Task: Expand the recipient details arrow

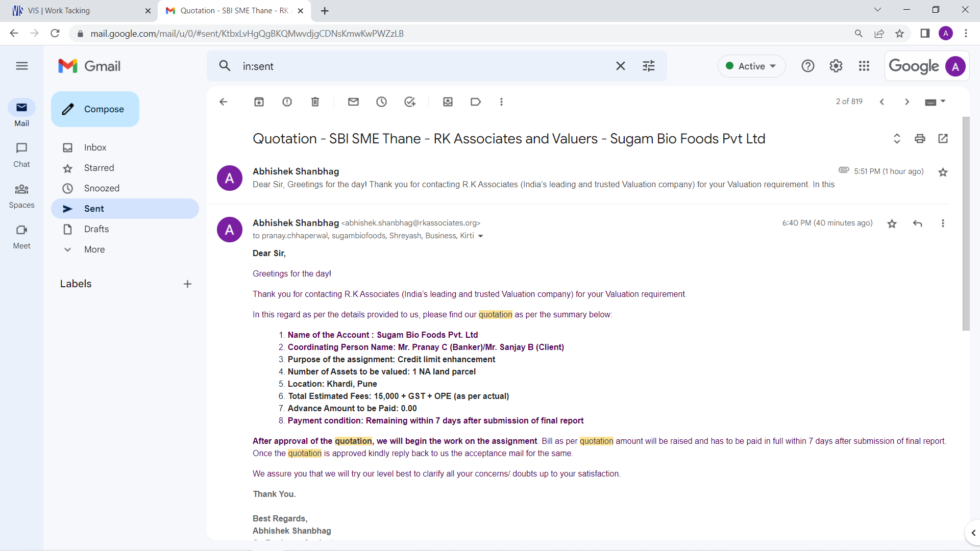Action: (x=480, y=236)
